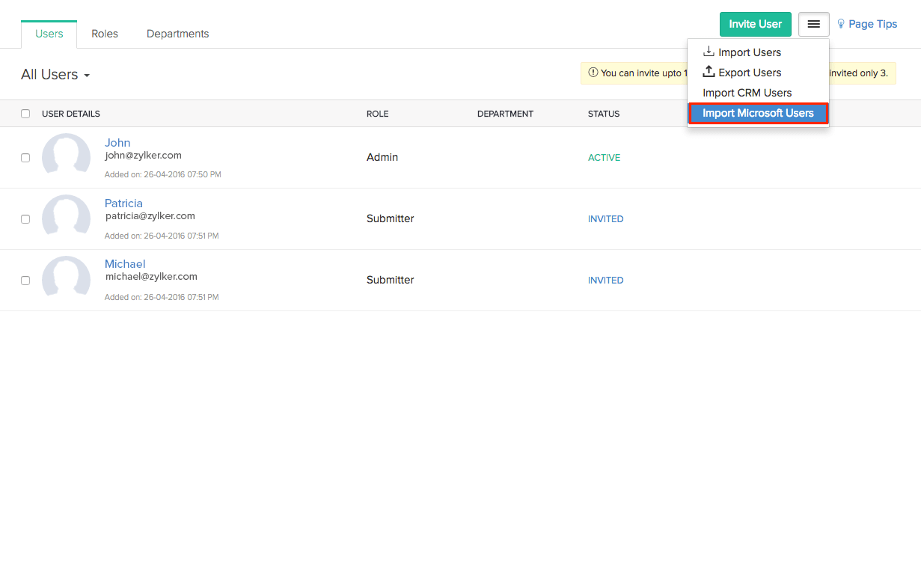Click the download icon beside Import Users
921x588 pixels.
[x=708, y=52]
